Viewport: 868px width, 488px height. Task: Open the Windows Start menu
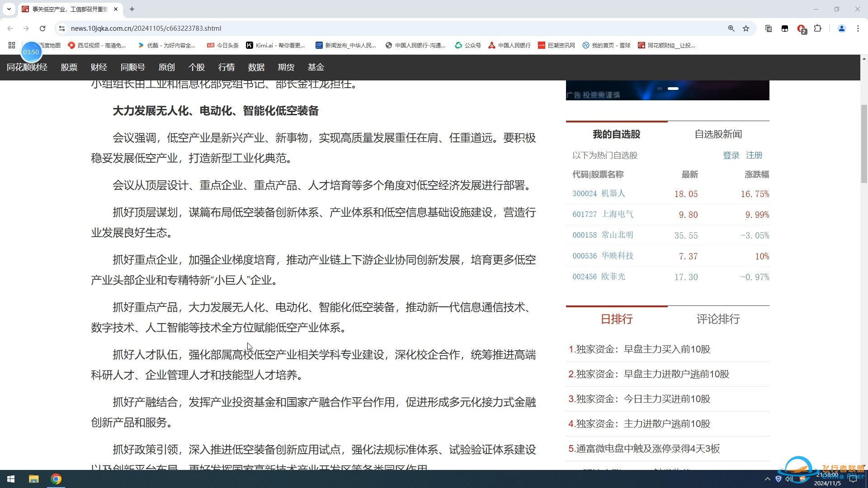[11, 479]
